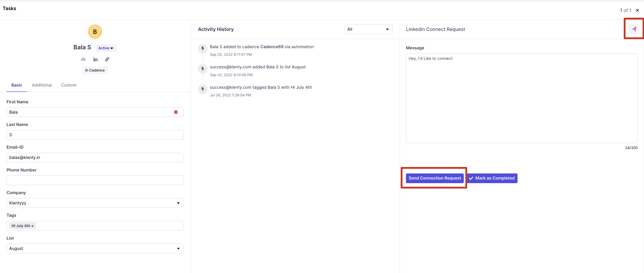Screen dimensions: 644x273
Task: Click into the Message text area
Action: [x=522, y=98]
